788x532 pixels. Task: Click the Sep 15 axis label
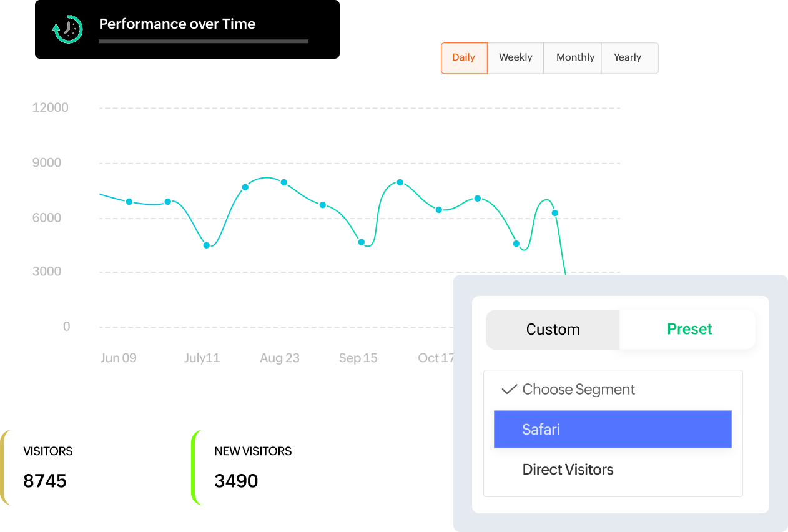point(358,358)
